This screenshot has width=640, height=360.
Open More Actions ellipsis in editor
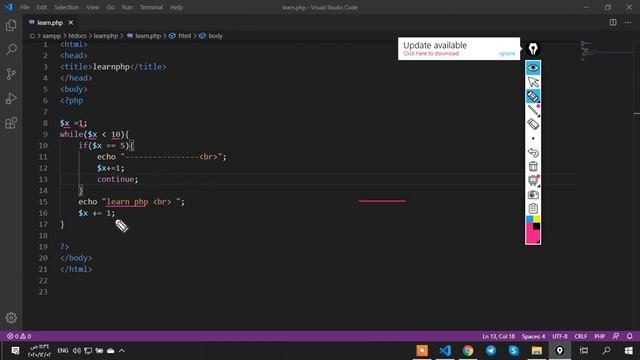[x=628, y=22]
